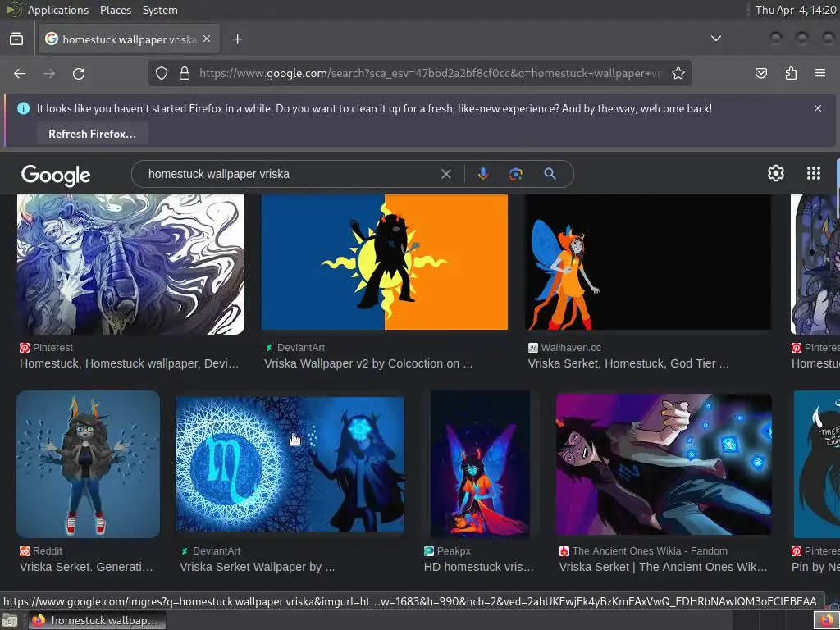Open 'Vriska Wallpaper v2 by Colcoction' link

[368, 363]
